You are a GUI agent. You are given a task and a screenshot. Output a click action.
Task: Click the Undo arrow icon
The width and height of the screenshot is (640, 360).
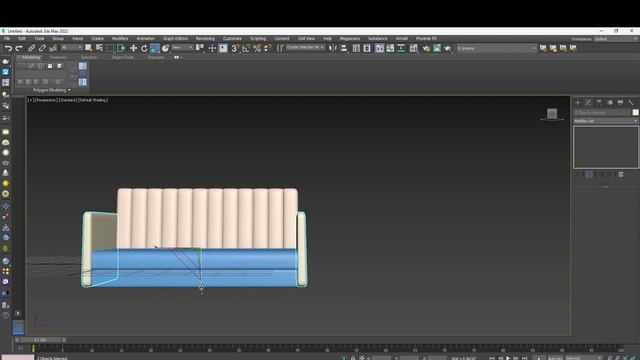tap(9, 48)
